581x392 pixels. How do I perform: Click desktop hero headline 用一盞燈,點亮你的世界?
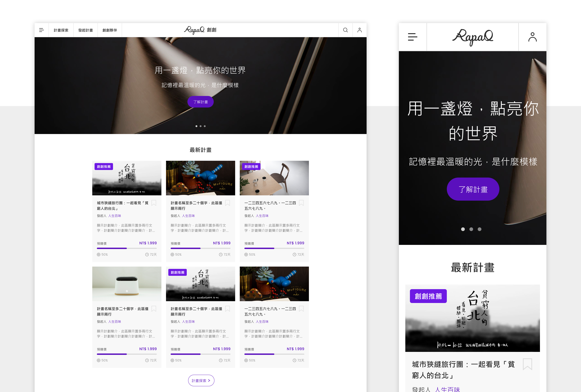200,70
